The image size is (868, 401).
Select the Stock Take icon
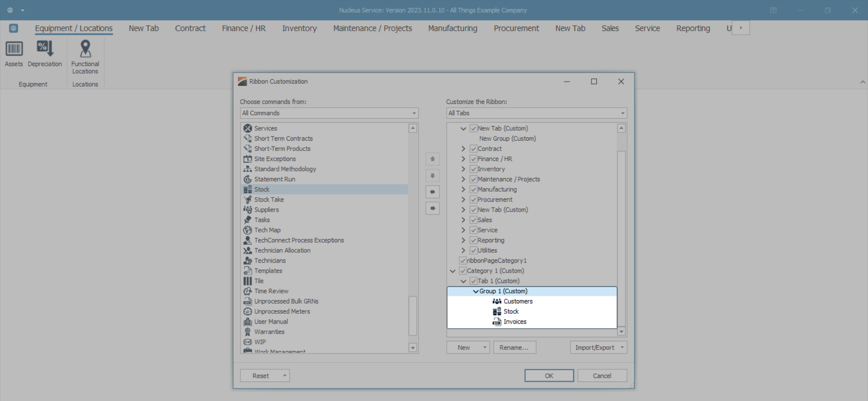point(248,199)
